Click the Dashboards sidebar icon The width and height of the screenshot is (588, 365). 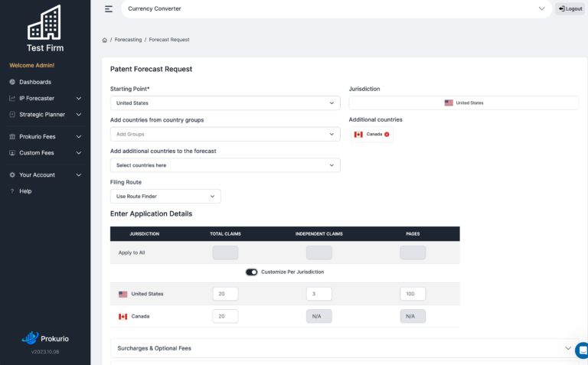tap(12, 82)
